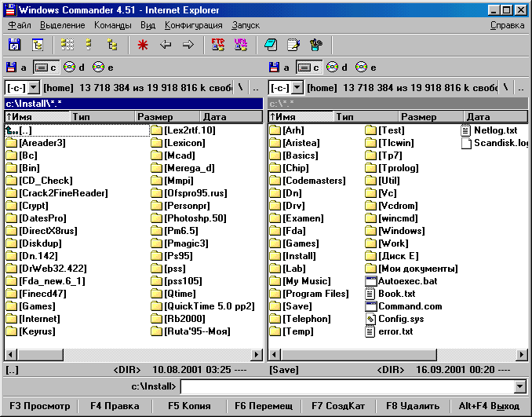Select CD drive e in left panel
This screenshot has height=417, width=532.
pos(103,68)
